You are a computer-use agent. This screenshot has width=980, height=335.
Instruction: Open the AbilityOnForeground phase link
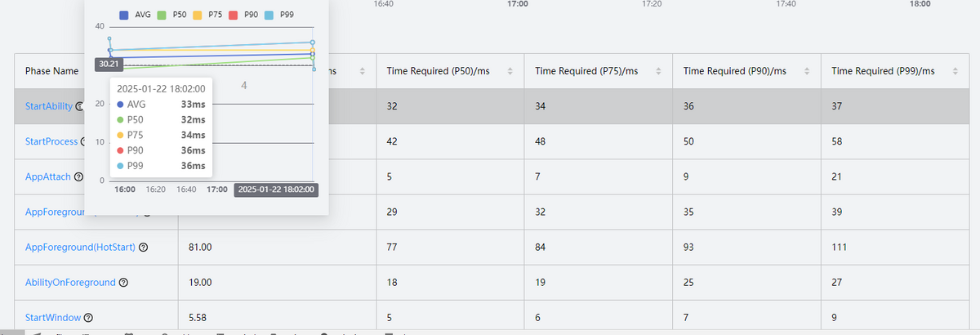[x=70, y=283]
